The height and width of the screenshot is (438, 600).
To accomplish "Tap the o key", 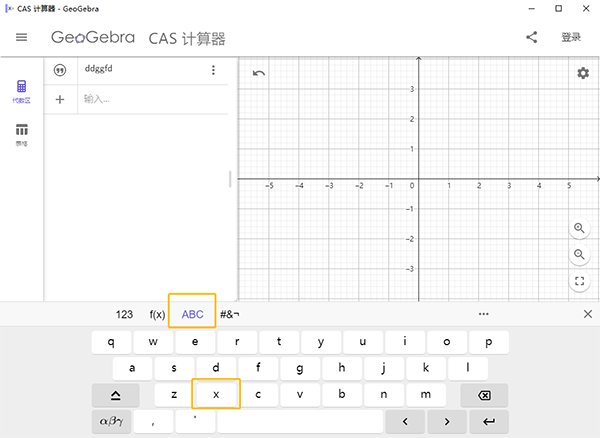I will pos(447,342).
